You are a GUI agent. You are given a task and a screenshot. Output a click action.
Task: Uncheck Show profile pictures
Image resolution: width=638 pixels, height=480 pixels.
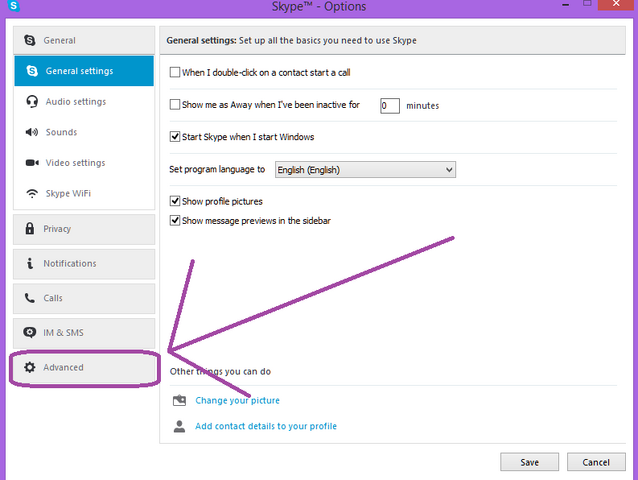tap(175, 201)
